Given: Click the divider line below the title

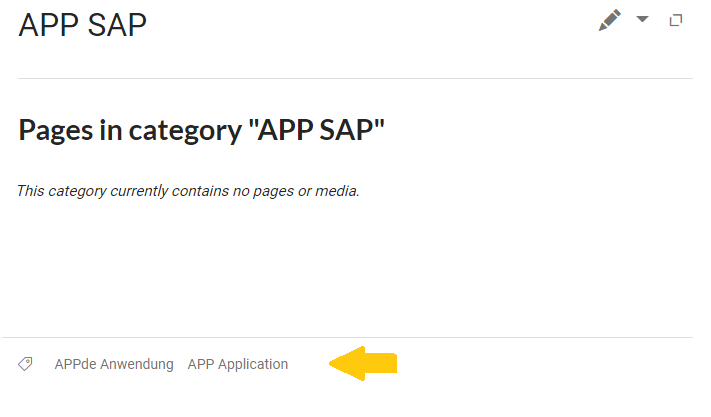Looking at the screenshot, I should pyautogui.click(x=356, y=78).
